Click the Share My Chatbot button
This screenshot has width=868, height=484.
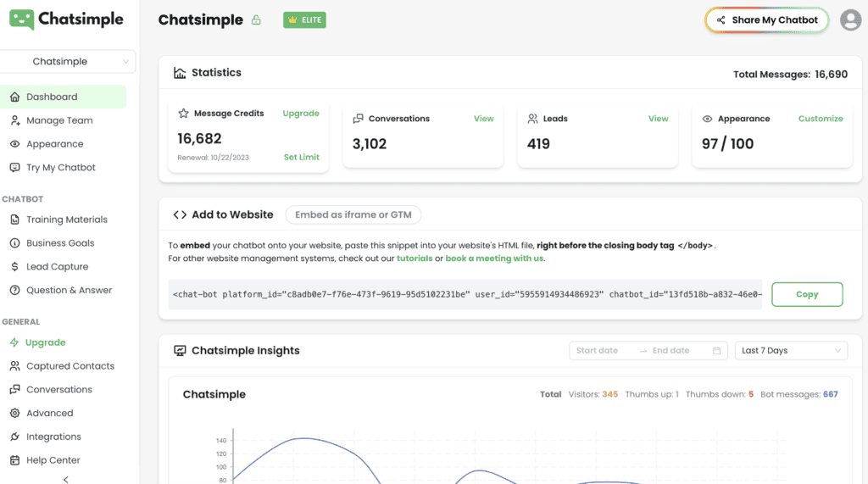coord(766,20)
